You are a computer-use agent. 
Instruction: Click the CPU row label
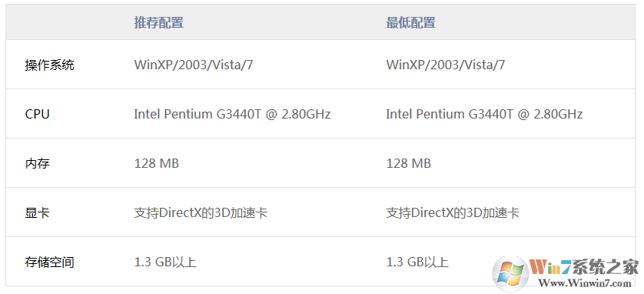(x=38, y=114)
